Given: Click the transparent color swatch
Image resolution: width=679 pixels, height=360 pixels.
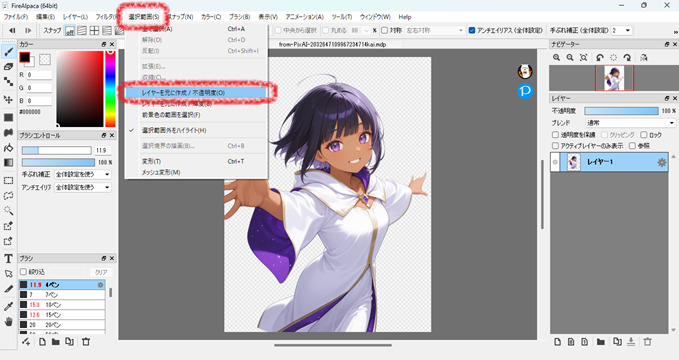Looking at the screenshot, I should [x=45, y=59].
